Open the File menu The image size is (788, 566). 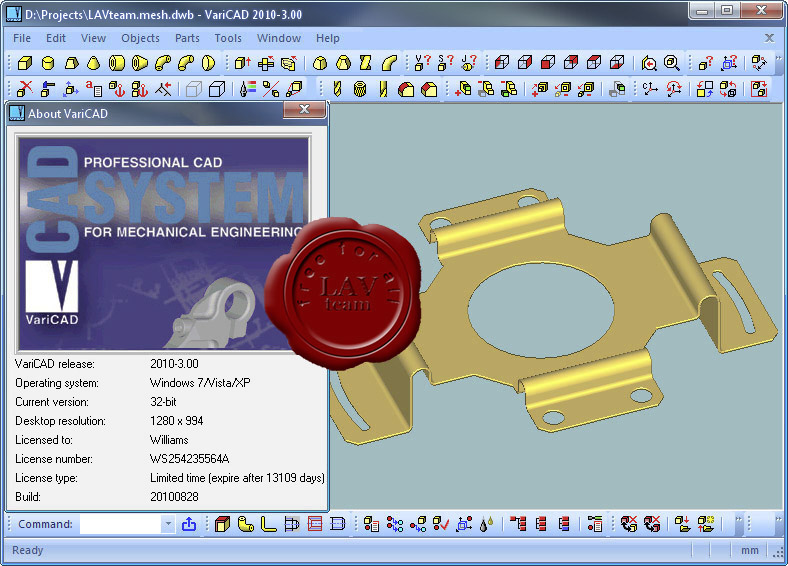point(22,38)
